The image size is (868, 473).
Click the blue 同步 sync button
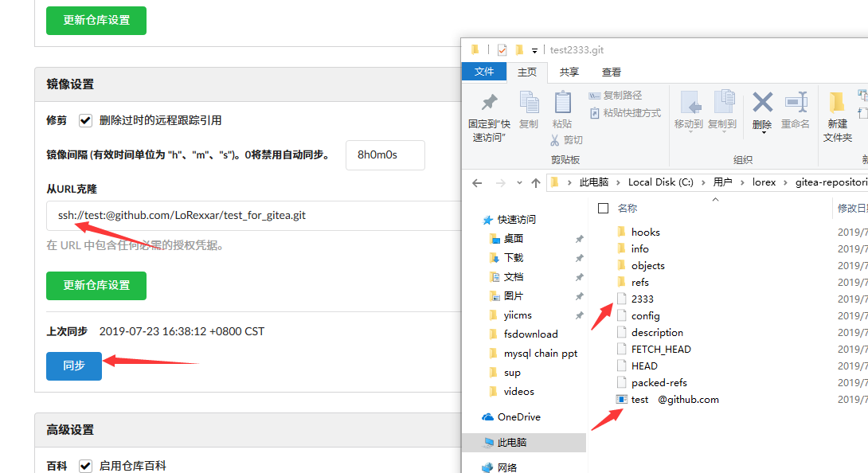point(74,365)
